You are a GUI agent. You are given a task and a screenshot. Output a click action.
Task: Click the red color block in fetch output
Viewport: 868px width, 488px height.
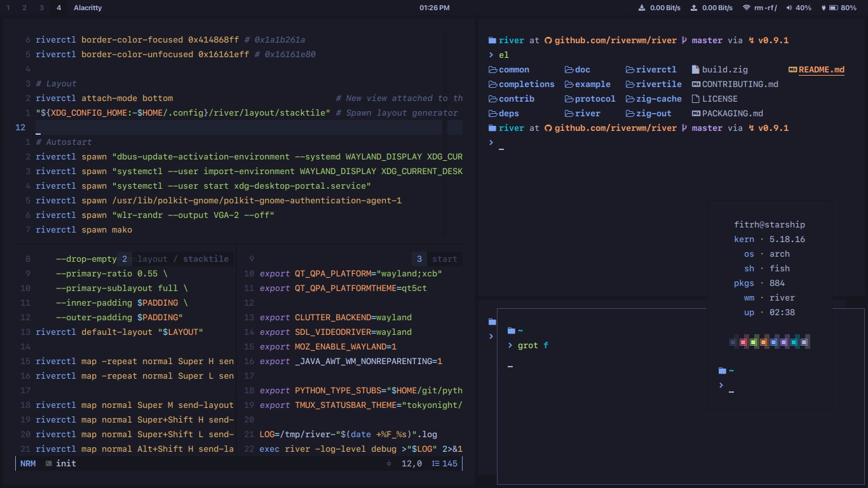coord(743,342)
